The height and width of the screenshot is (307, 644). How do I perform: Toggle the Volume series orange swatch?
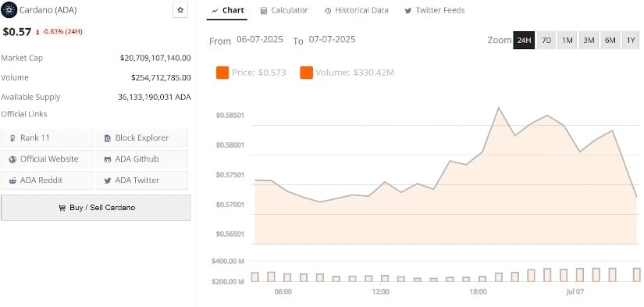coord(307,73)
